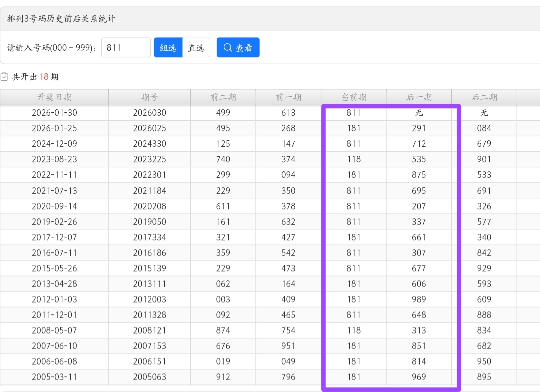The height and width of the screenshot is (392, 540).
Task: Click the 当前期 column header
Action: 353,97
